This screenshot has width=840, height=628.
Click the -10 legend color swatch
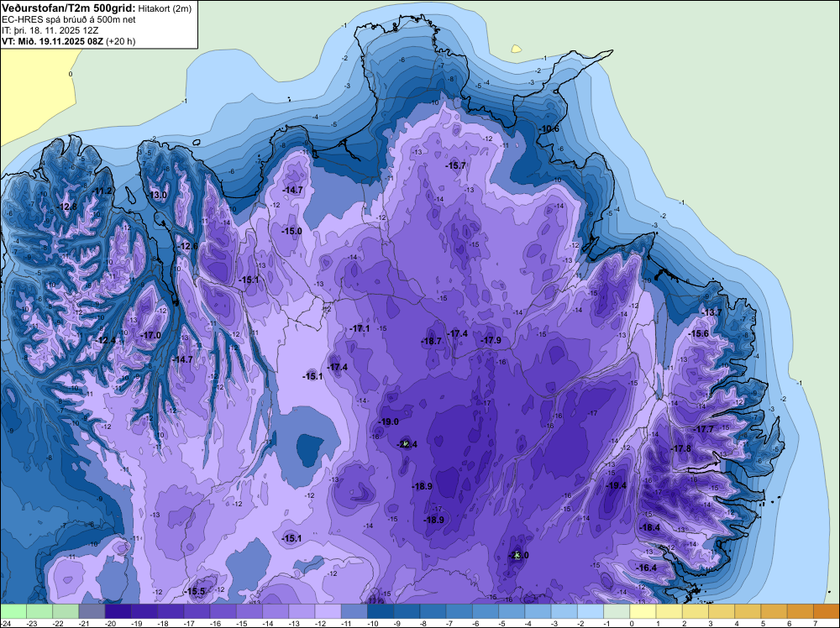click(381, 611)
